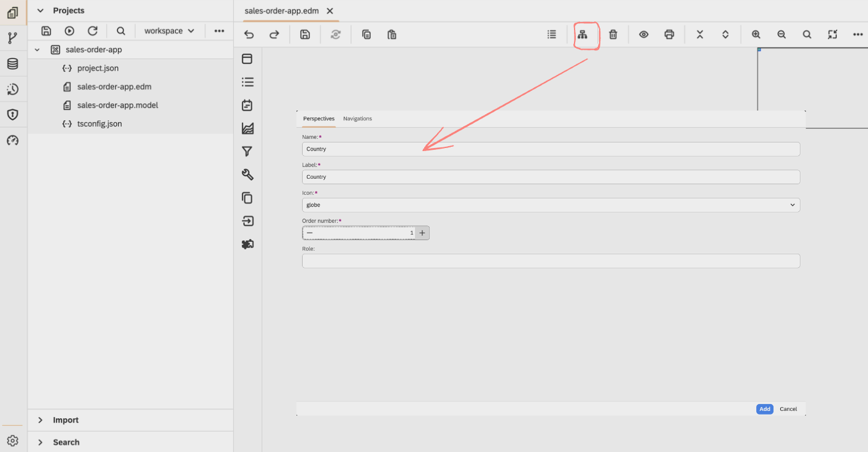This screenshot has height=452, width=868.
Task: Toggle the preview eye icon
Action: click(x=643, y=34)
